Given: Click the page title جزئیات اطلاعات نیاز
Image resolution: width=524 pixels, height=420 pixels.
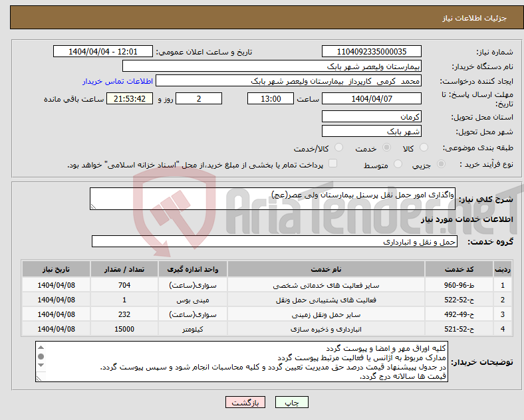Looking at the screenshot, I should click(x=474, y=18).
